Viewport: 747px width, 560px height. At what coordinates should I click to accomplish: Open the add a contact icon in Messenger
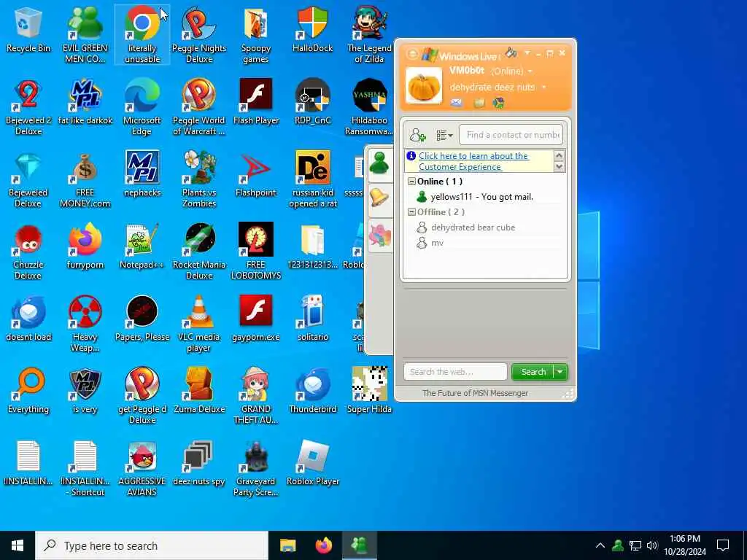(417, 136)
